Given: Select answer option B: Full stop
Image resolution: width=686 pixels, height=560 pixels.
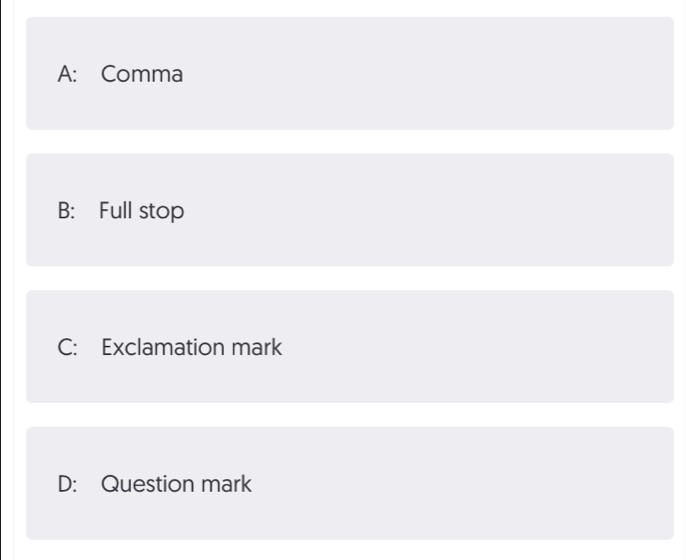Looking at the screenshot, I should [x=350, y=210].
